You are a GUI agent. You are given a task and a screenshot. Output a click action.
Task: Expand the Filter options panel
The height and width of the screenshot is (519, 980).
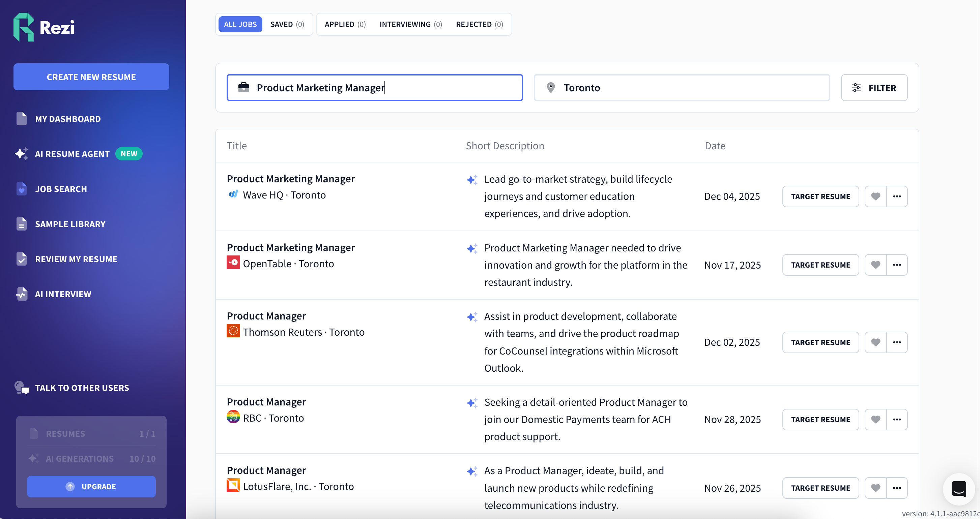tap(874, 88)
